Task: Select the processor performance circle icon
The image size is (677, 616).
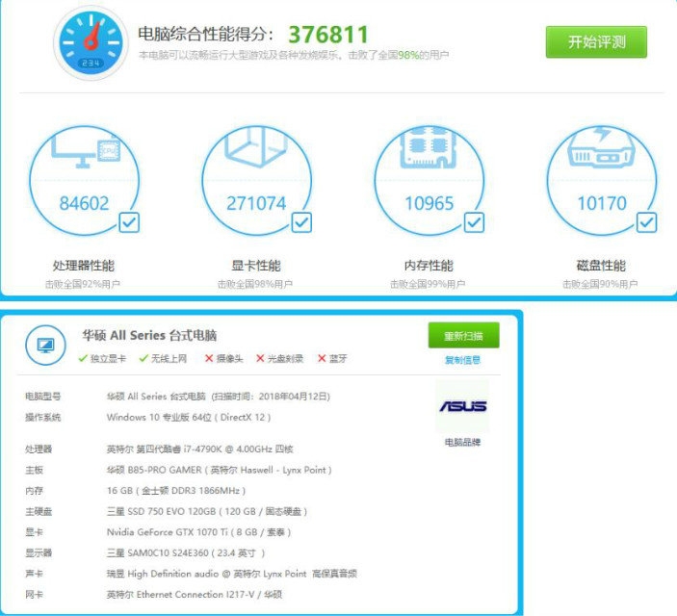Action: 85,180
